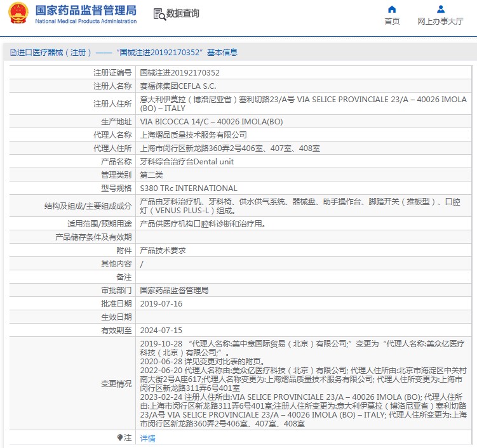Image resolution: width=477 pixels, height=448 pixels.
Task: Select expiry date 2024-07-15
Action: [161, 331]
